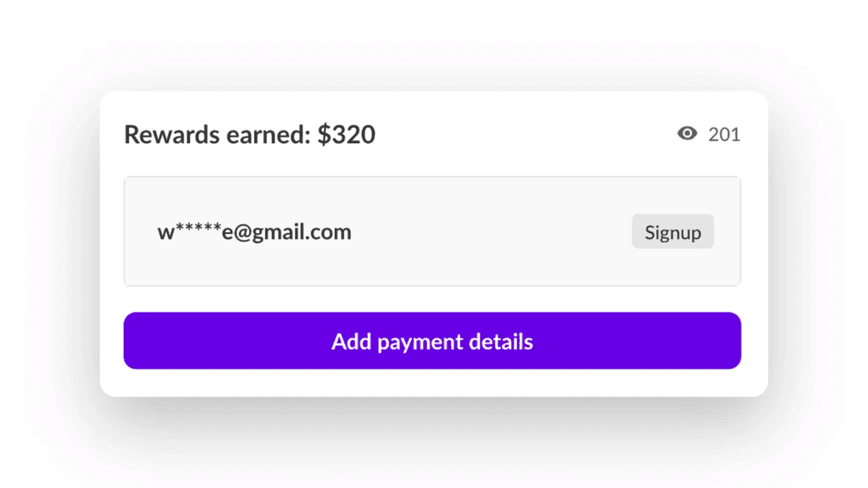868x488 pixels.
Task: Show view stats via the eye icon
Action: click(x=687, y=133)
